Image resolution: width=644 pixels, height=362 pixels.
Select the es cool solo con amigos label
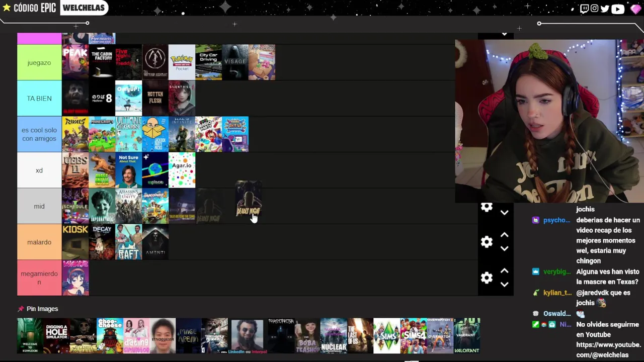point(39,134)
